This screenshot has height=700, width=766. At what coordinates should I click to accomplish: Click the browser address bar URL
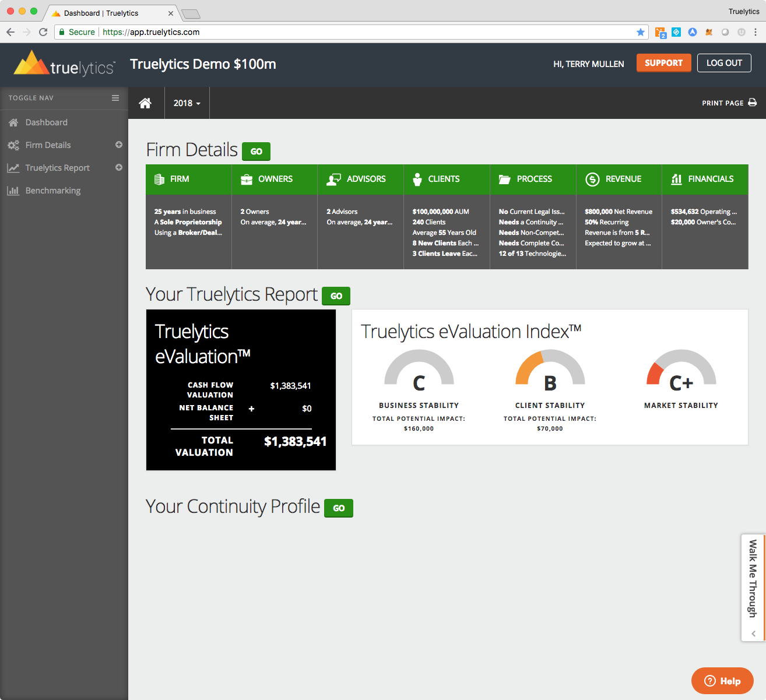coord(151,32)
